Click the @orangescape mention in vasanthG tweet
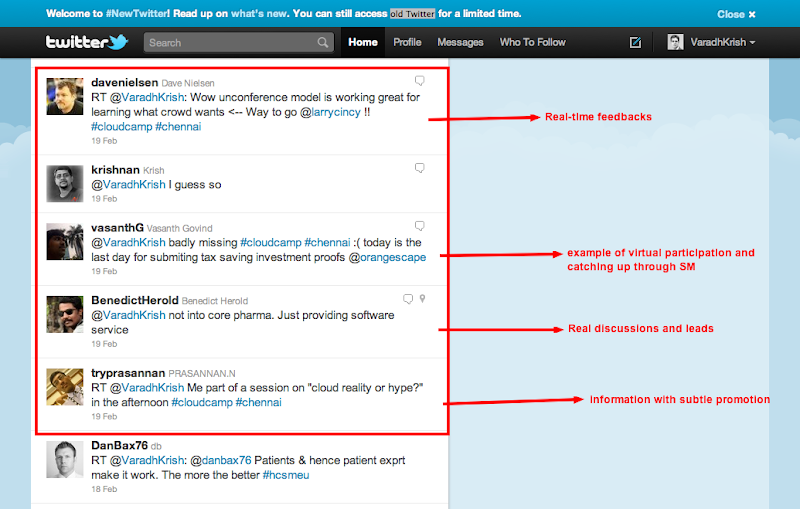Viewport: 800px width, 509px height. 387,257
